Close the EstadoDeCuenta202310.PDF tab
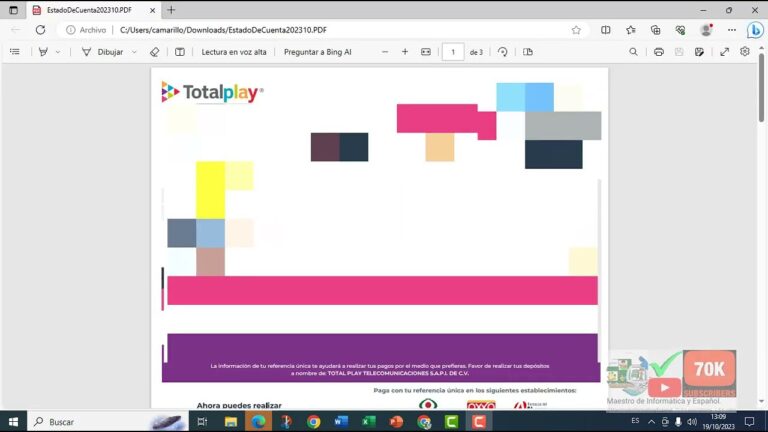This screenshot has width=768, height=432. (x=152, y=10)
